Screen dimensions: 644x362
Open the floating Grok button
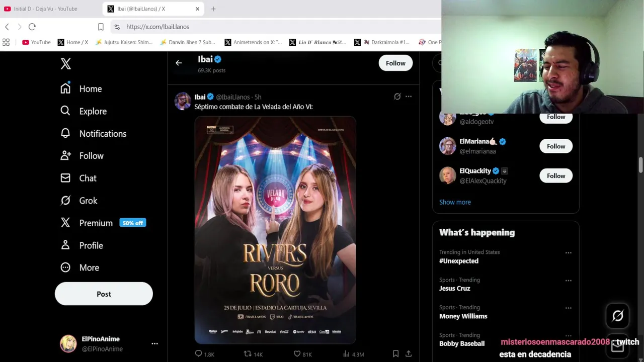click(x=618, y=316)
